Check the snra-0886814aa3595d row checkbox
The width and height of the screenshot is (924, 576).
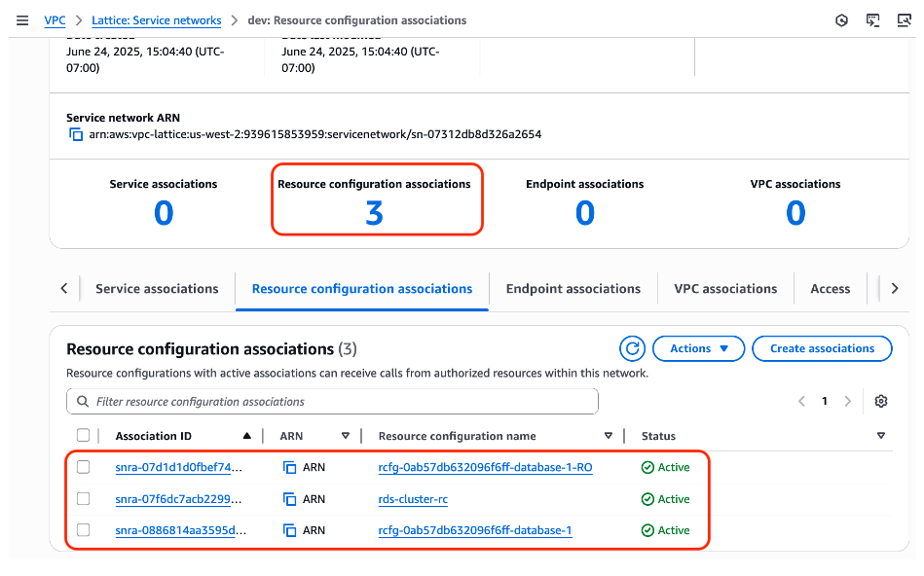tap(83, 530)
